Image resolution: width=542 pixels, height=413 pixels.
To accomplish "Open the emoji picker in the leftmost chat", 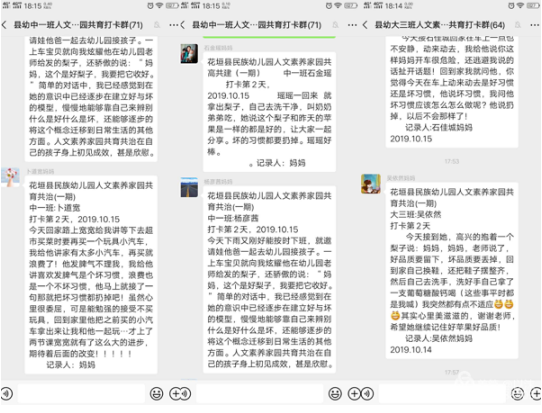I will coord(157,393).
